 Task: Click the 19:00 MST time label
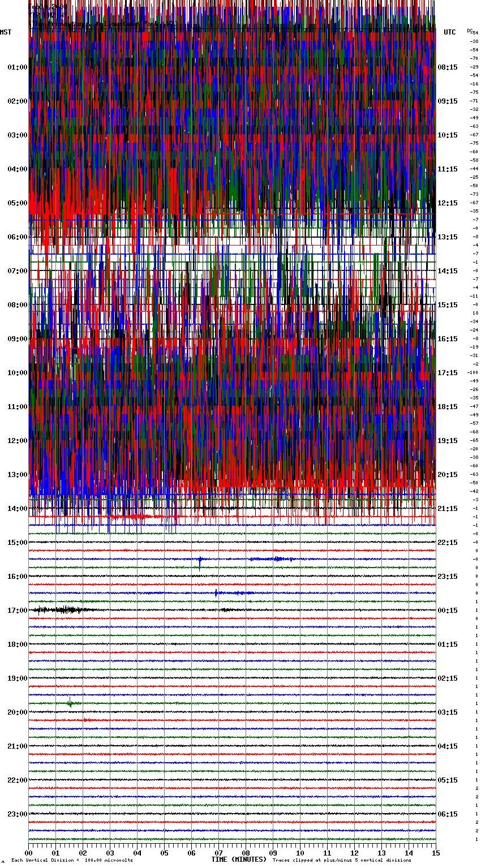coord(18,678)
